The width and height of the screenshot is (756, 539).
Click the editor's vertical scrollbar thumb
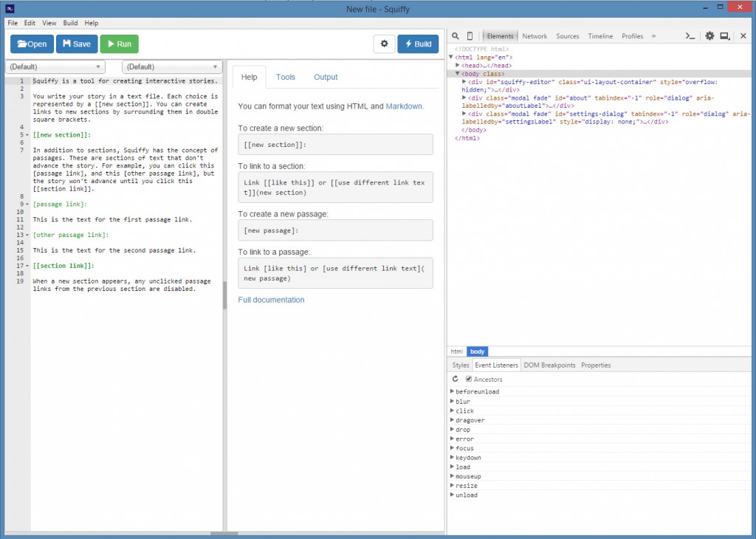pyautogui.click(x=224, y=295)
